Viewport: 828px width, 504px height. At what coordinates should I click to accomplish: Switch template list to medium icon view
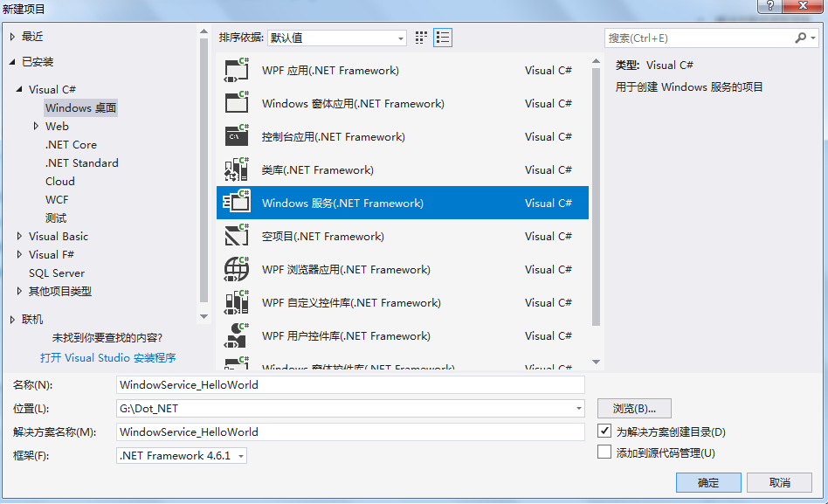pos(421,37)
